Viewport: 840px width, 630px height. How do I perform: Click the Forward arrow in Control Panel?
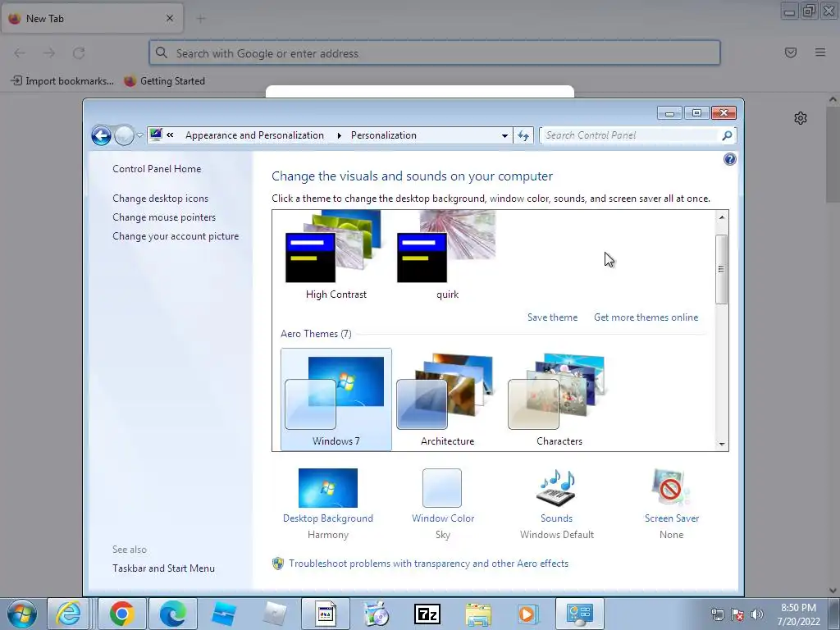(x=124, y=135)
